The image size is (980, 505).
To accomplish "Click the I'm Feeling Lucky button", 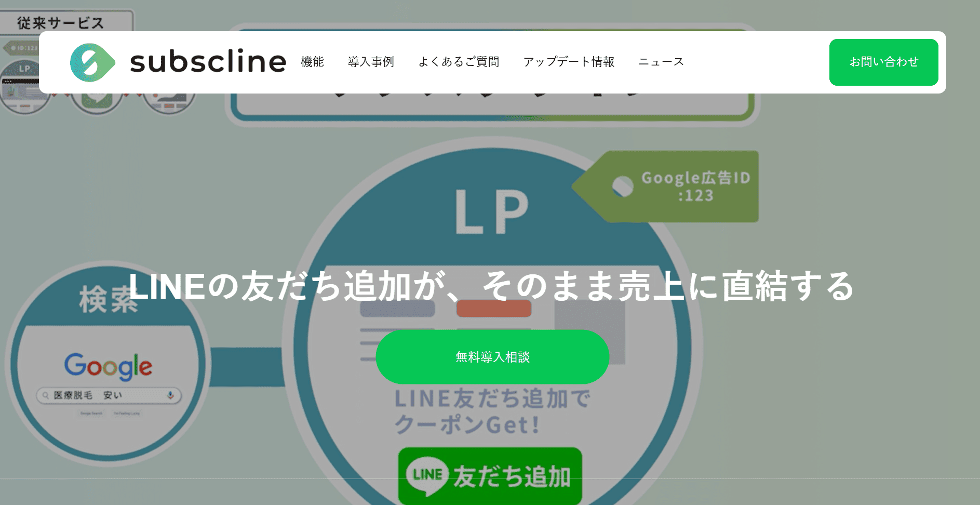I will 128,414.
